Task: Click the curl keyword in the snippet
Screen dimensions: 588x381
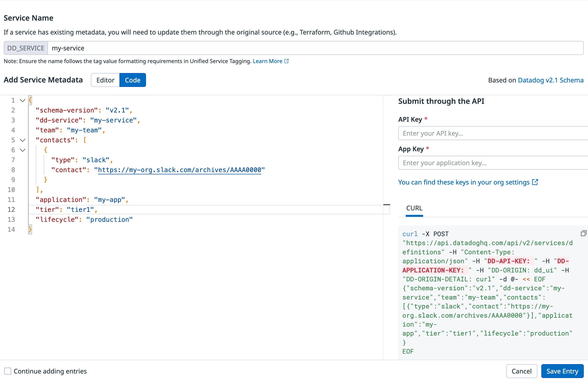Action: pyautogui.click(x=410, y=234)
